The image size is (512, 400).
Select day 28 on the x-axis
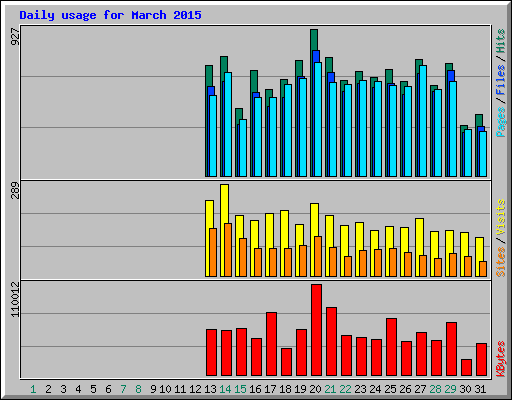pos(435,389)
